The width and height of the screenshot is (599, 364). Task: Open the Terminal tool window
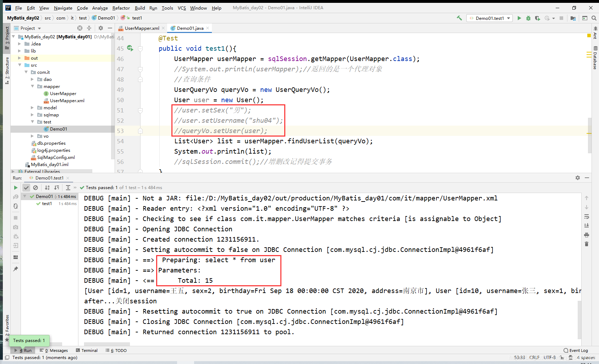pos(87,351)
